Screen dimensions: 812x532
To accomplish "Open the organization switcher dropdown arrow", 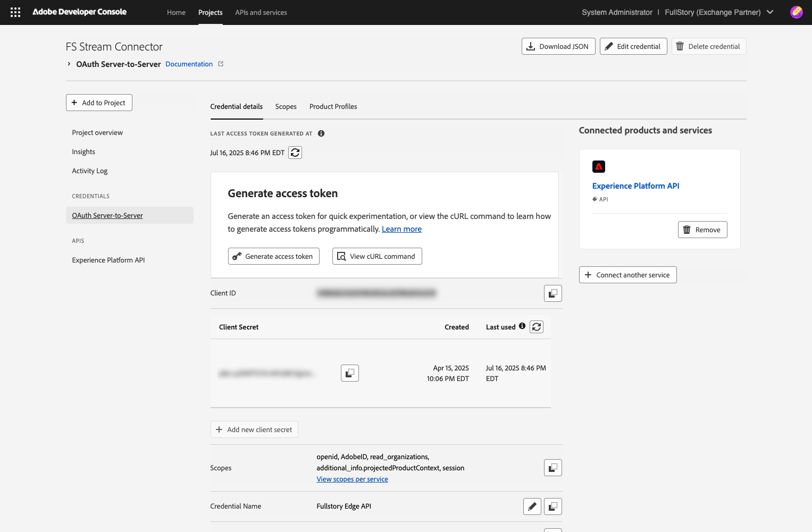I will coord(770,12).
